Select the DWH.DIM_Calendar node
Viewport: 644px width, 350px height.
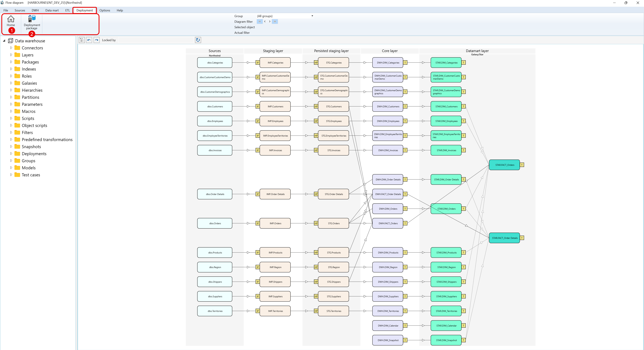[x=388, y=326]
